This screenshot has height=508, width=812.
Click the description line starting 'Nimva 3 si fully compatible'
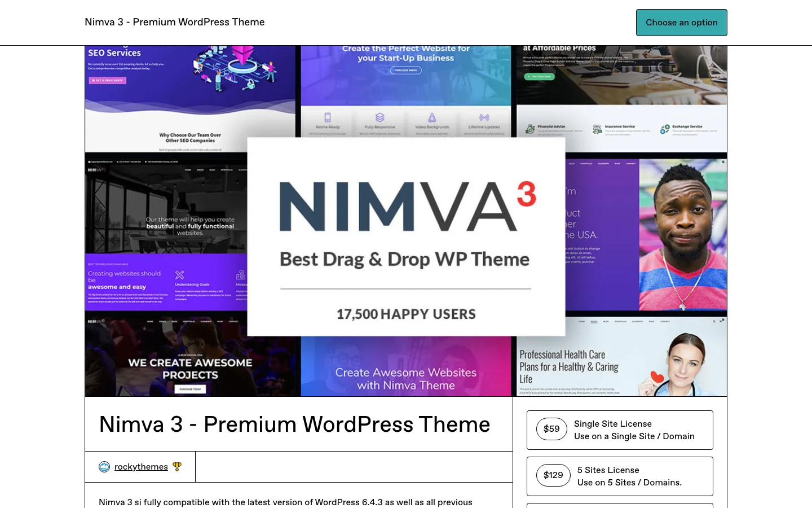point(285,502)
